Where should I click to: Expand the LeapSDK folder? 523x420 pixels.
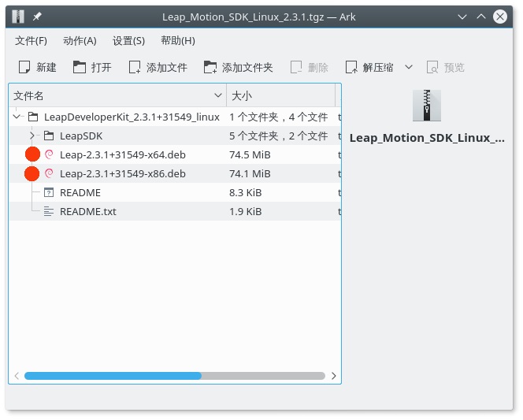pos(32,136)
